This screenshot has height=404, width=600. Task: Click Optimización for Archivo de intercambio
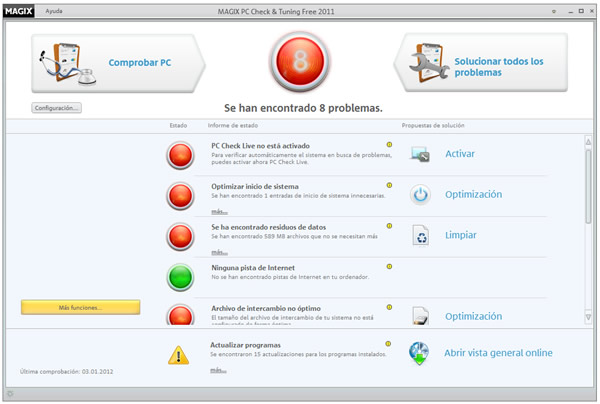pyautogui.click(x=473, y=316)
